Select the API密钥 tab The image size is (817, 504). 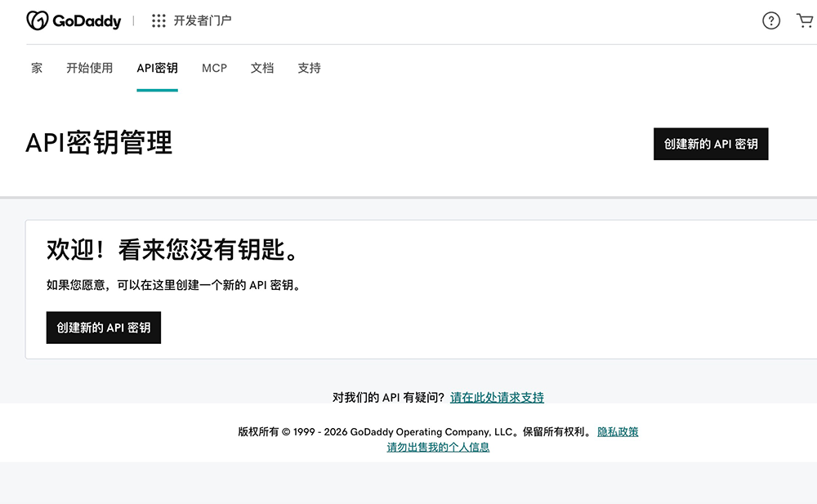pos(157,69)
